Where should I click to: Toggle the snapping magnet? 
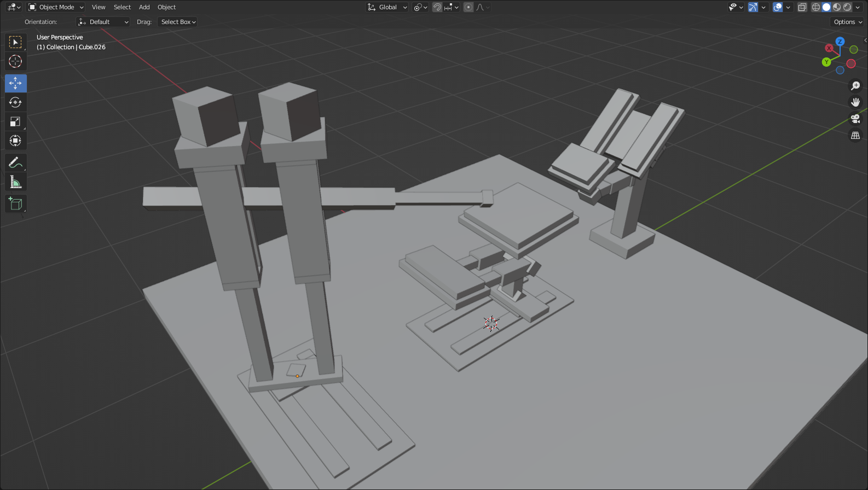(x=437, y=7)
